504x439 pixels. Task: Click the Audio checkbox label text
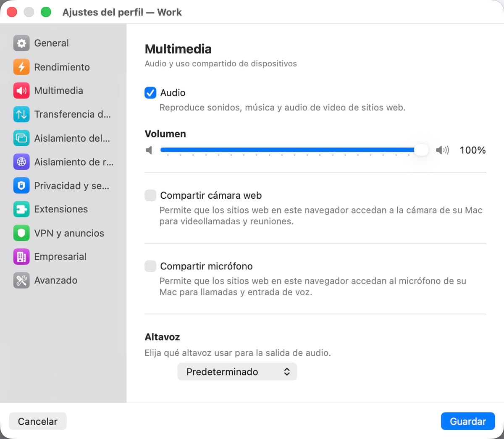(173, 92)
